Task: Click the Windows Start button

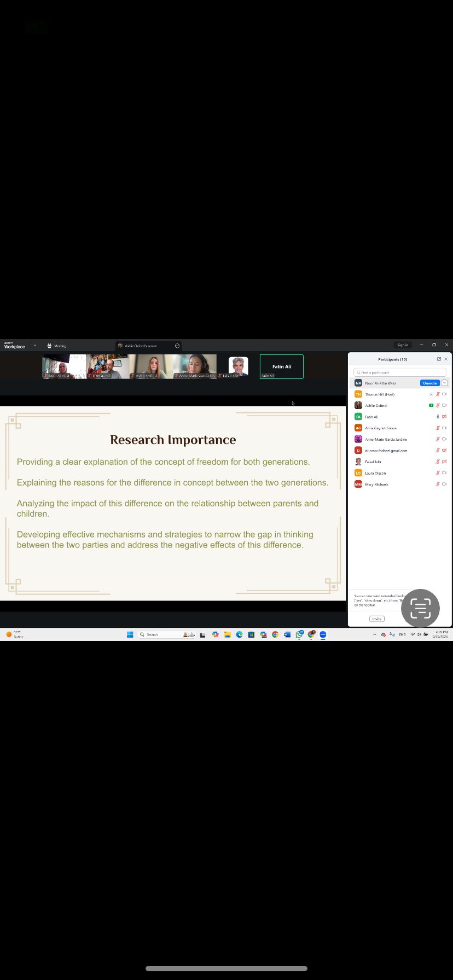Action: [x=130, y=634]
